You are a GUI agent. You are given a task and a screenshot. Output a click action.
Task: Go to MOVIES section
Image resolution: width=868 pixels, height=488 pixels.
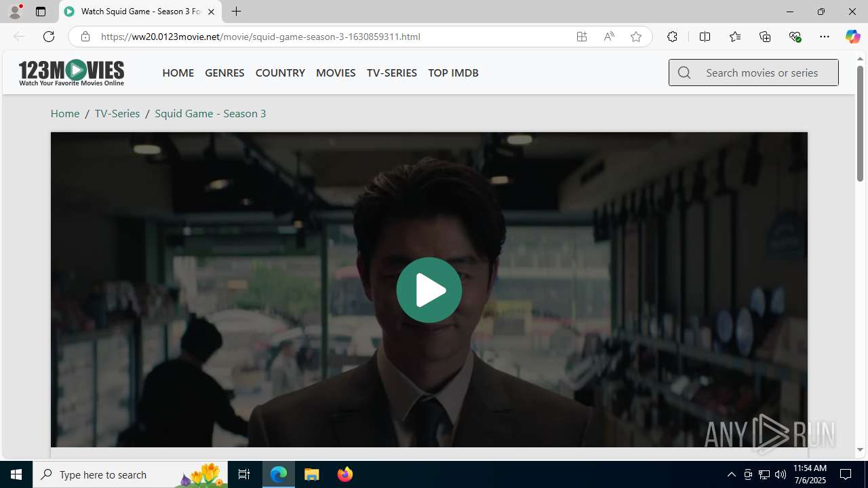336,73
